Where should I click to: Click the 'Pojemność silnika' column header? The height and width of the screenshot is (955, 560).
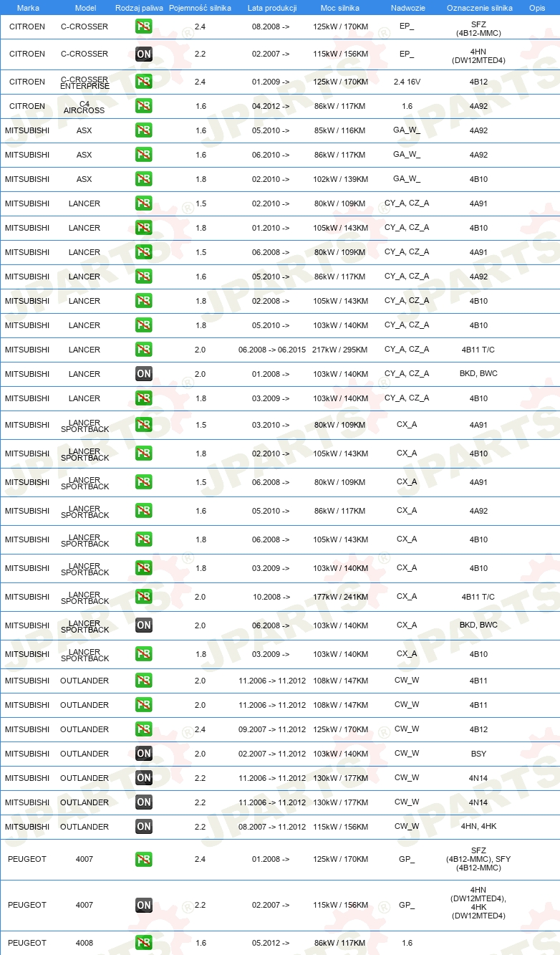[x=201, y=8]
